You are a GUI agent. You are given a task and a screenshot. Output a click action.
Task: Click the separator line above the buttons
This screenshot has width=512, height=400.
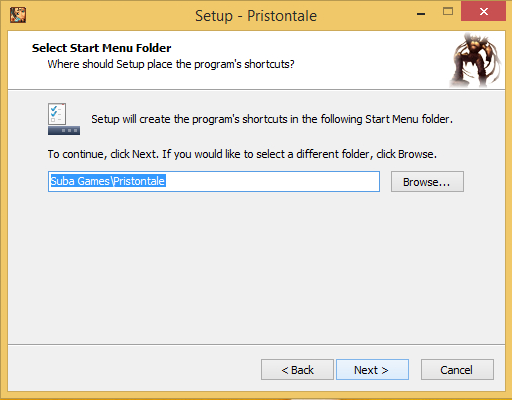(x=256, y=344)
